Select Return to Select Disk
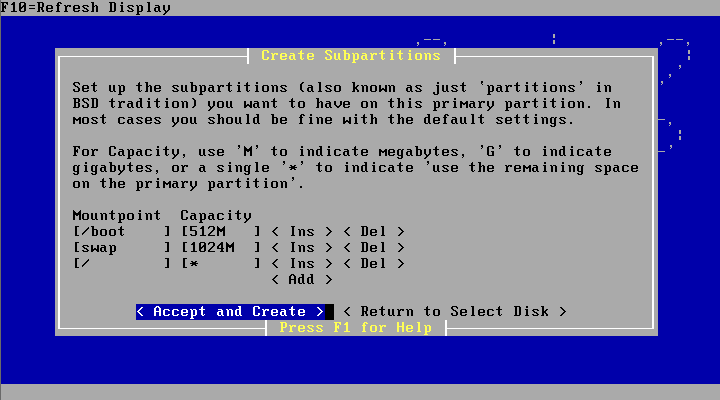Image resolution: width=720 pixels, height=400 pixels. [x=455, y=311]
